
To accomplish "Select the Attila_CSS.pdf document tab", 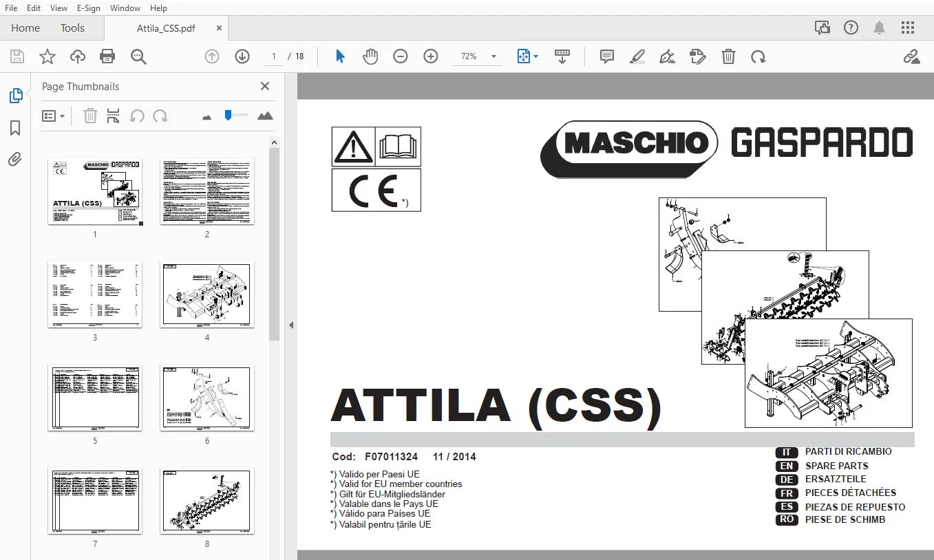I will [166, 28].
